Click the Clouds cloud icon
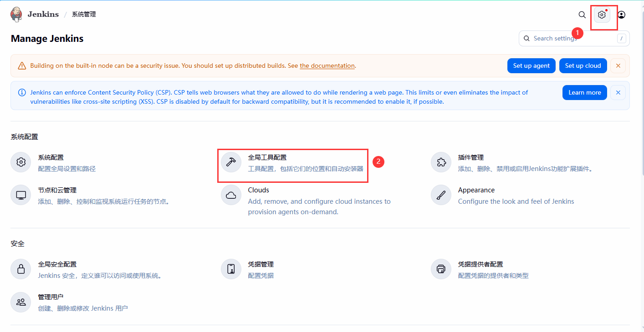The image size is (644, 332). 231,195
